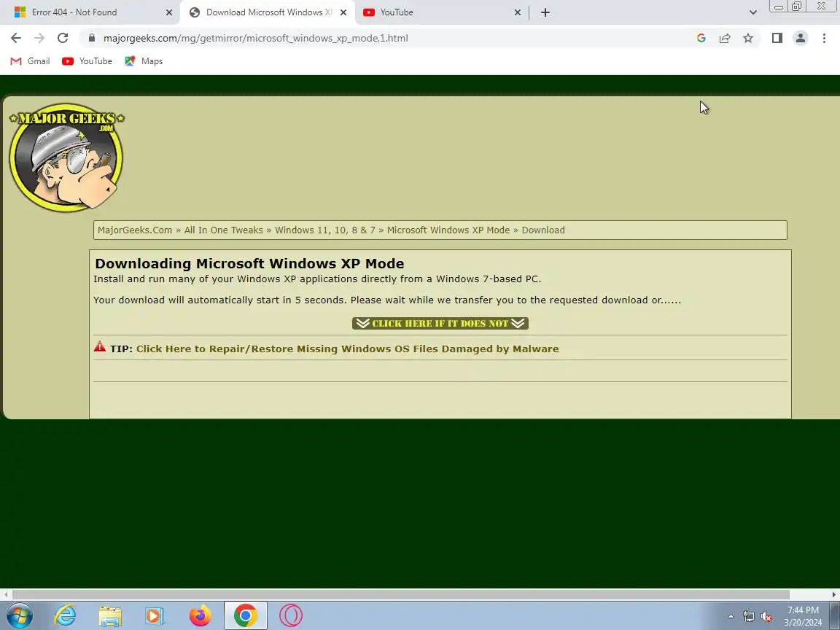840x630 pixels.
Task: Launch Internet Explorer from taskbar
Action: point(65,615)
